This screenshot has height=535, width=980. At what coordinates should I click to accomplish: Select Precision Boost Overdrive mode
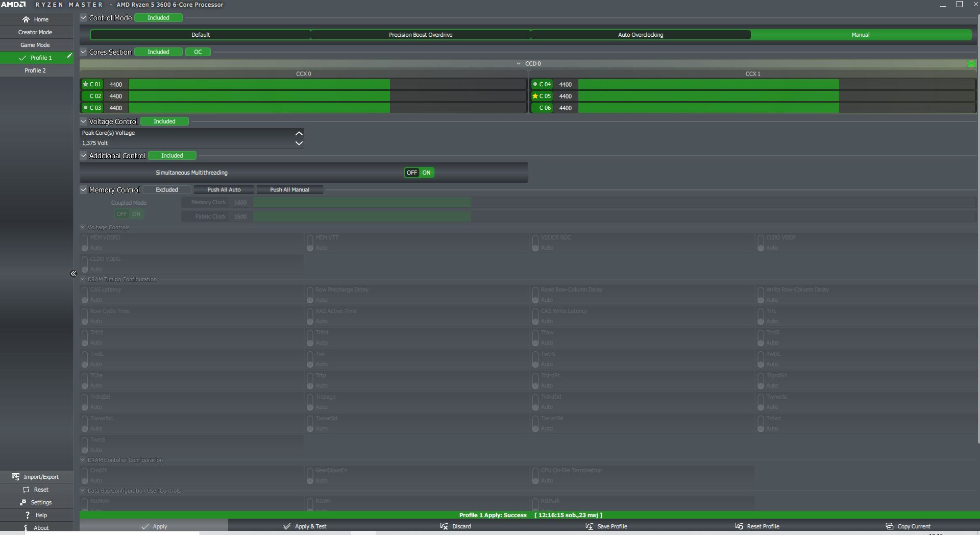point(421,35)
